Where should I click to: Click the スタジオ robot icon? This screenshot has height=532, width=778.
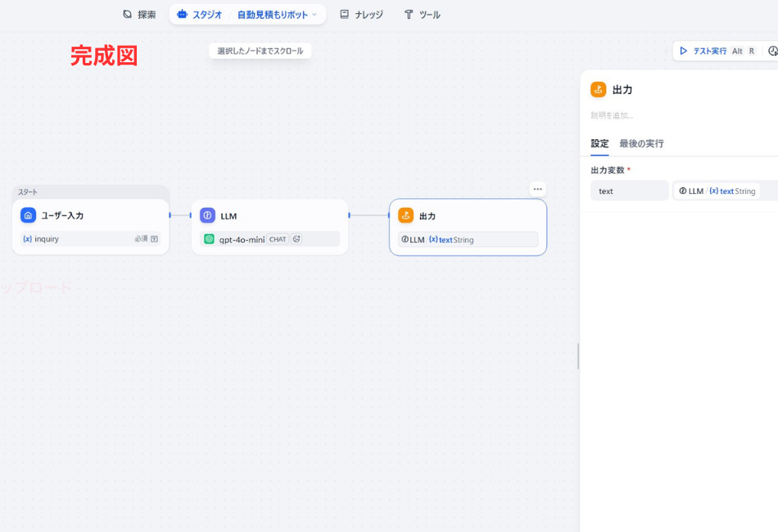coord(182,15)
